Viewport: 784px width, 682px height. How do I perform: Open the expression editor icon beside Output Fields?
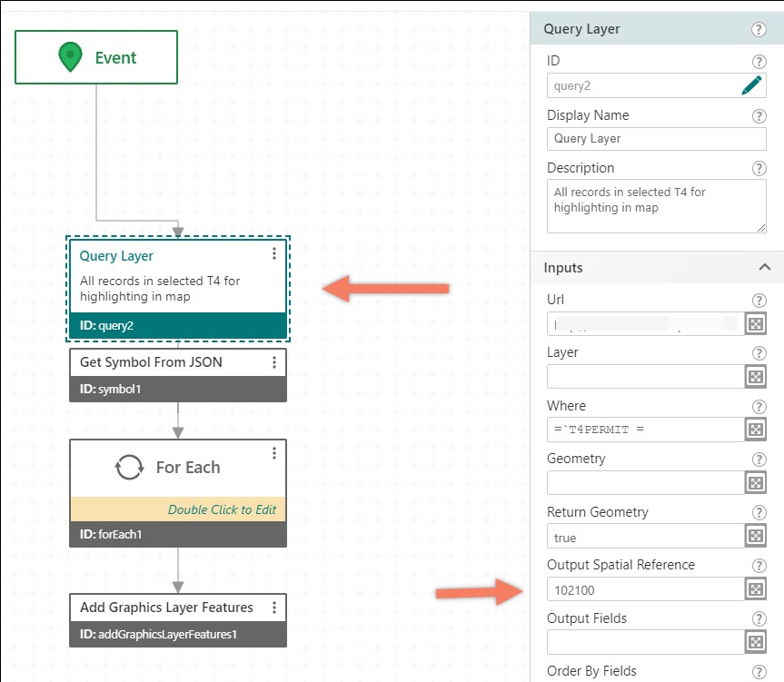pyautogui.click(x=756, y=642)
